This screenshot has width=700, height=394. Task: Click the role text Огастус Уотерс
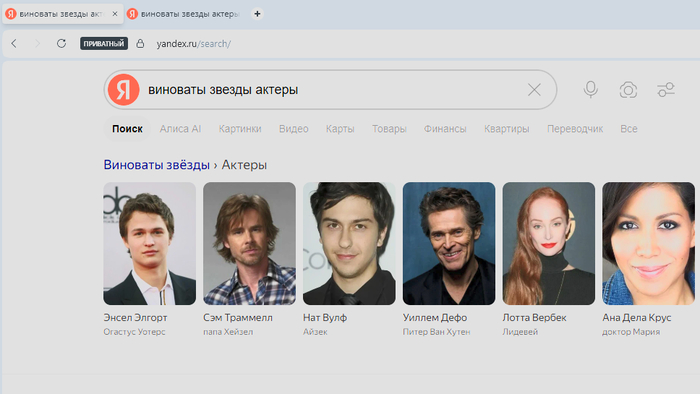click(x=134, y=332)
